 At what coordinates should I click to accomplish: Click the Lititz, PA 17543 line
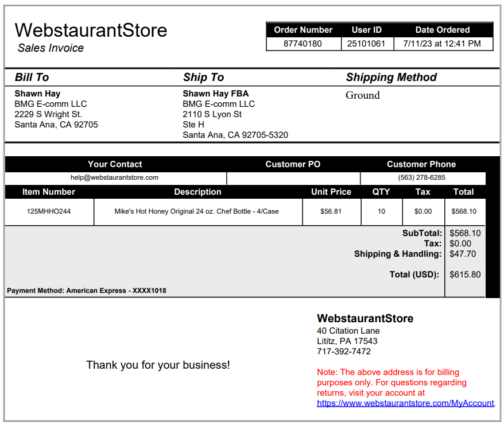tap(347, 341)
